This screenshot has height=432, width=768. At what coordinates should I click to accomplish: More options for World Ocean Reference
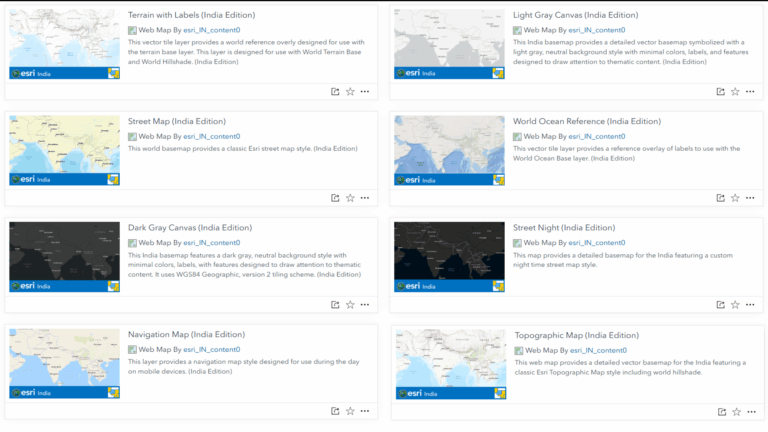750,198
